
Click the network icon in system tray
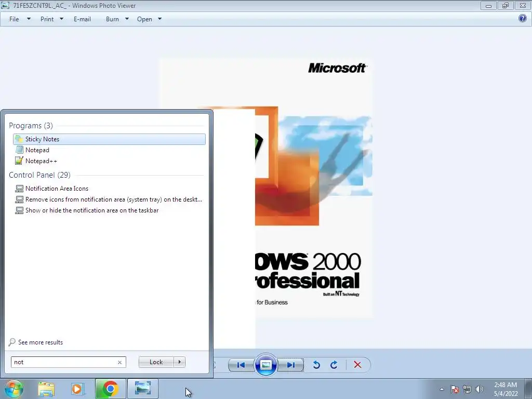[467, 390]
